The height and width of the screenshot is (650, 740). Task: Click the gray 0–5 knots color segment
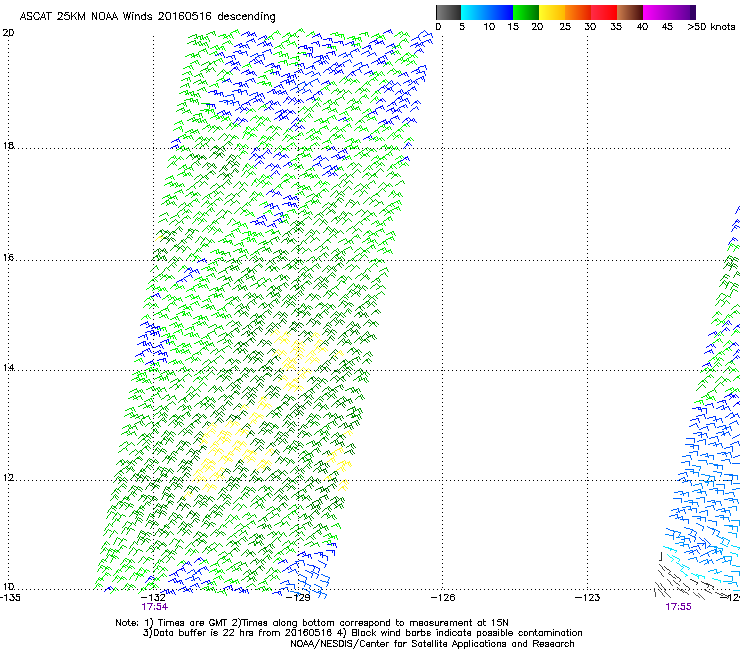pyautogui.click(x=448, y=12)
